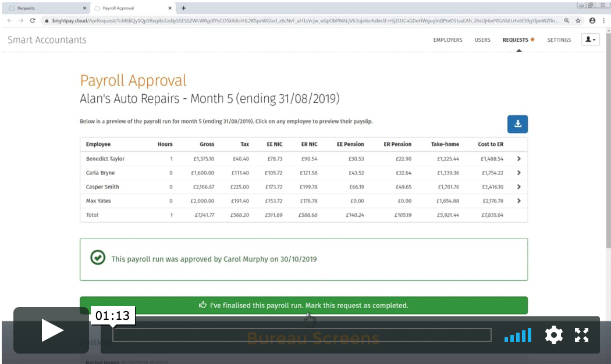Mark this payroll request as completed

point(304,305)
